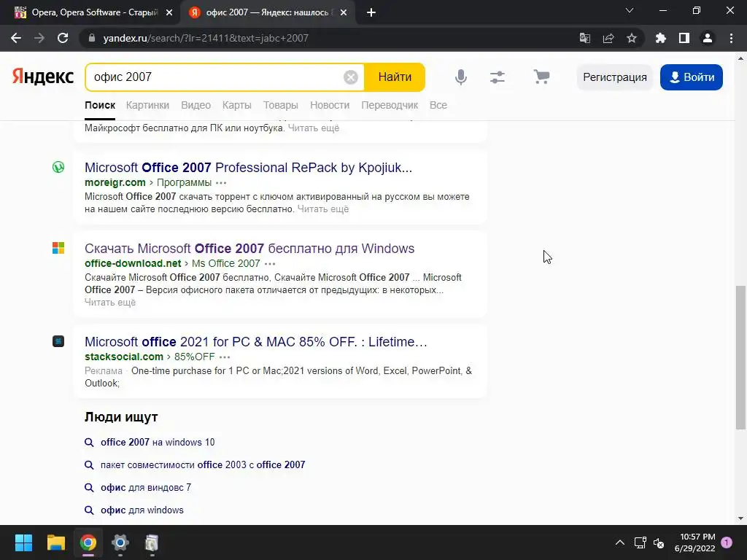This screenshot has width=747, height=560.
Task: Click the Регистрация button
Action: coord(614,77)
